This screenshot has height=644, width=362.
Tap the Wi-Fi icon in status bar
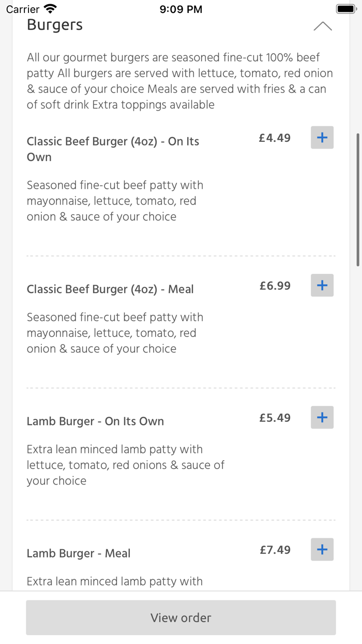pyautogui.click(x=49, y=8)
